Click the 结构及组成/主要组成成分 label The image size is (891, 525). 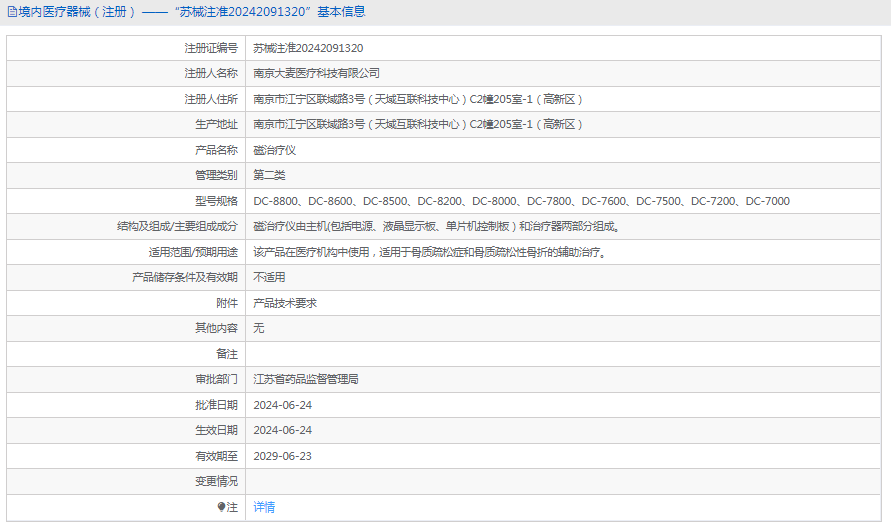(x=177, y=226)
